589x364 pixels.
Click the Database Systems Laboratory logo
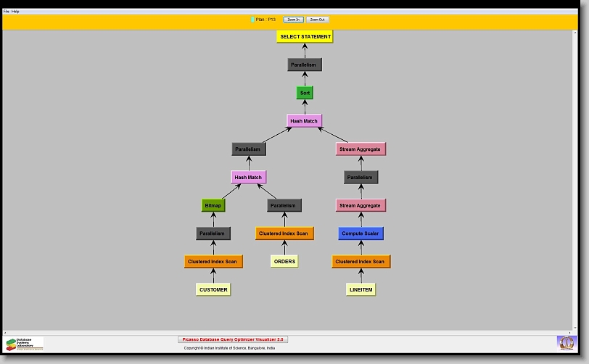click(x=24, y=344)
